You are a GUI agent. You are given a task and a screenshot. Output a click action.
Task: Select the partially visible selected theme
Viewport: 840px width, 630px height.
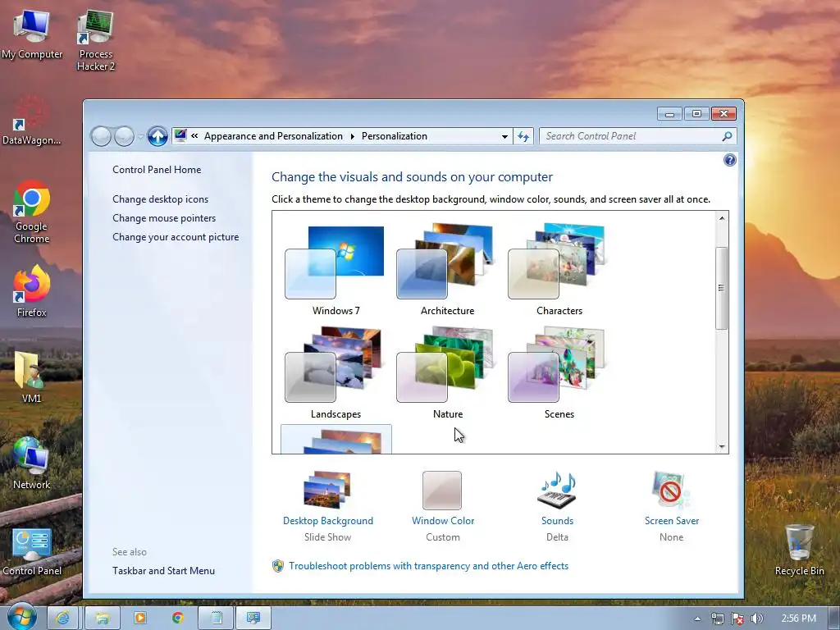point(336,440)
